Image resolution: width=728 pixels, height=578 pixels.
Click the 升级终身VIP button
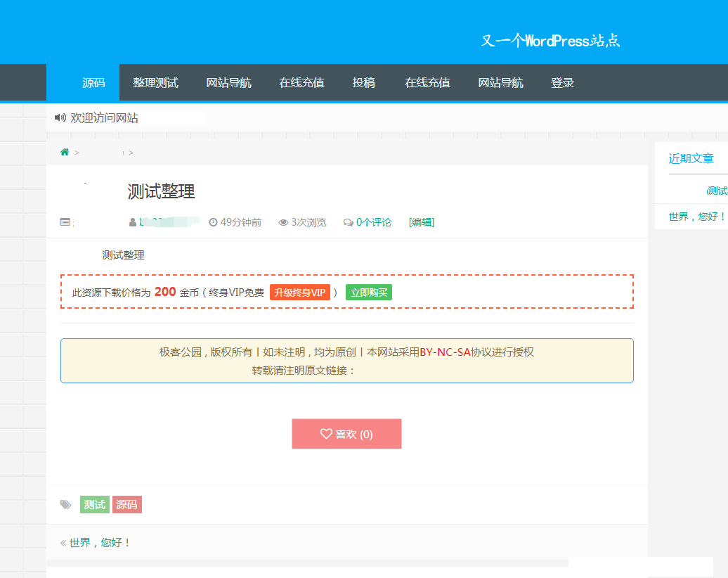click(300, 292)
